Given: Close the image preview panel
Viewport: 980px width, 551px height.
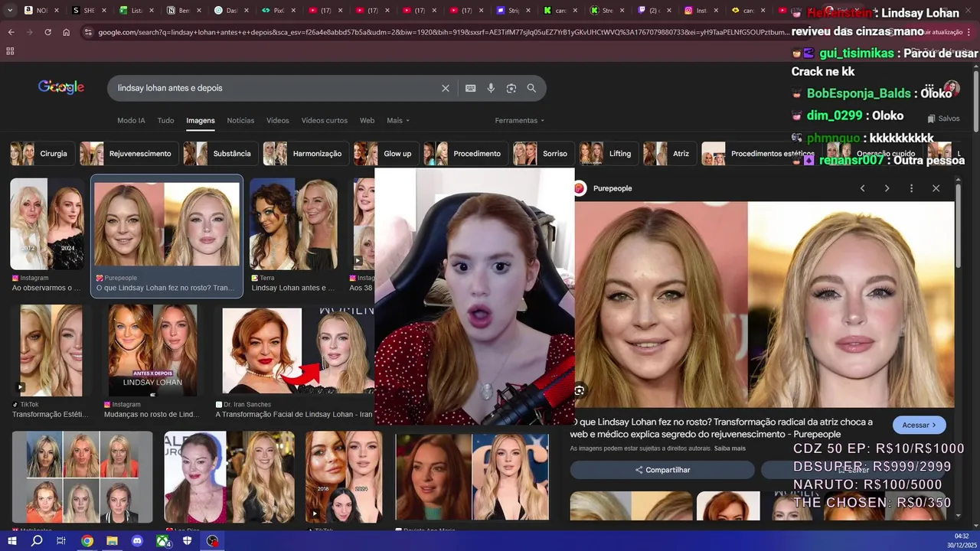Looking at the screenshot, I should coord(936,188).
